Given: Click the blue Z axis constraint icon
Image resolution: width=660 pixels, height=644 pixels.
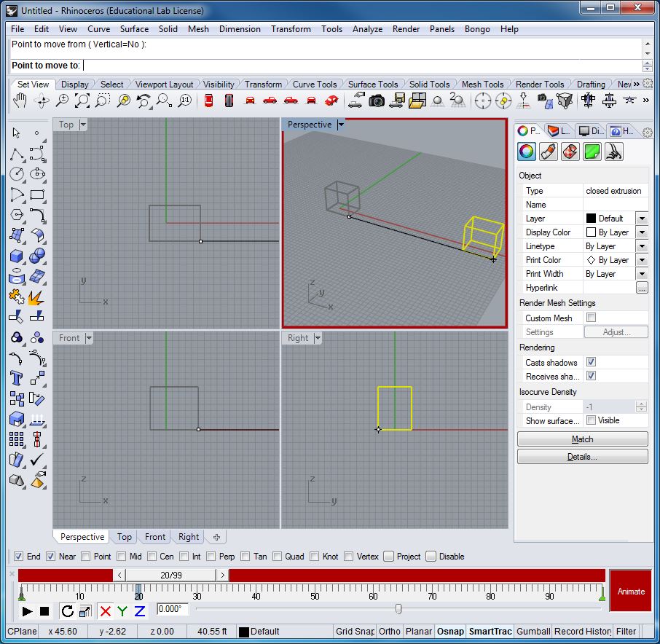Looking at the screenshot, I should [x=140, y=610].
